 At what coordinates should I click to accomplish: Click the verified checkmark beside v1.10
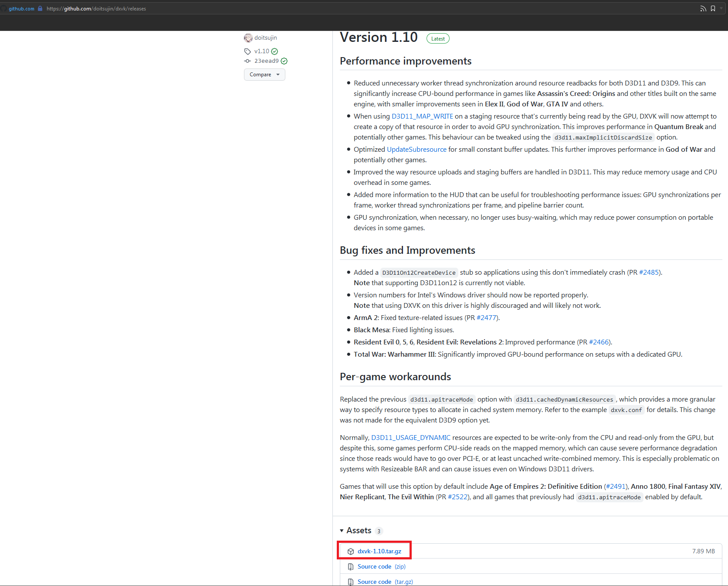(274, 51)
